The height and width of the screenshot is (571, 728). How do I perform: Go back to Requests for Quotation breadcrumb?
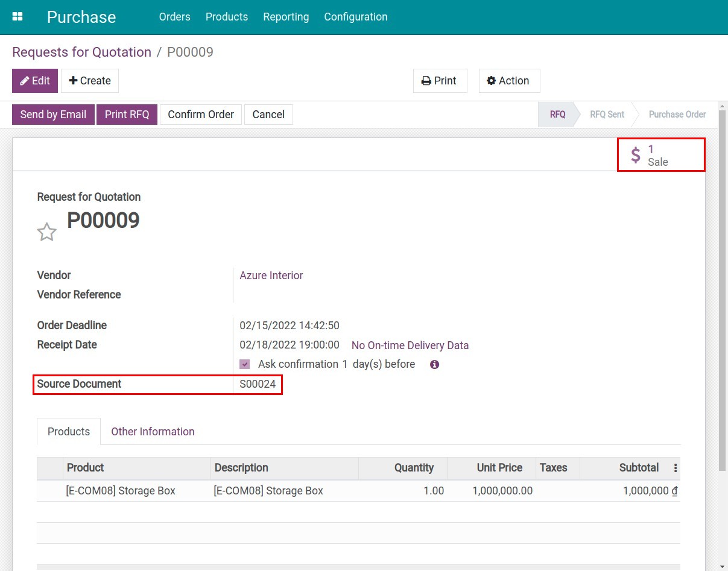[81, 52]
